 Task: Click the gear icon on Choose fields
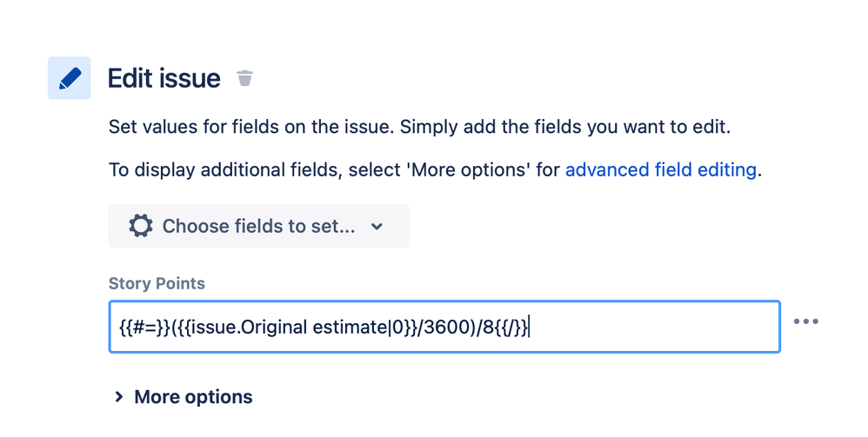140,226
